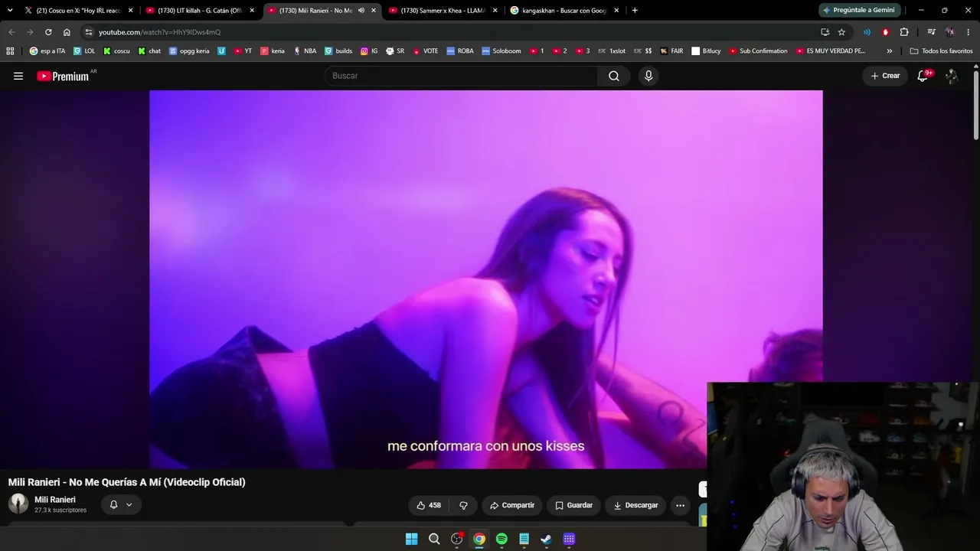
Task: Mute the playing Mili Ranieri tab
Action: click(x=361, y=11)
